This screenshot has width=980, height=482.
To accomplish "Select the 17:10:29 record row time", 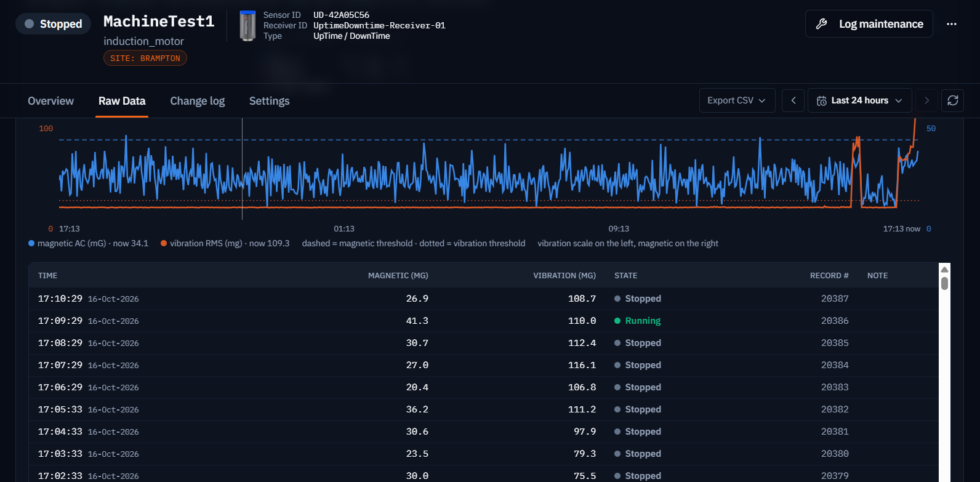I will point(60,299).
